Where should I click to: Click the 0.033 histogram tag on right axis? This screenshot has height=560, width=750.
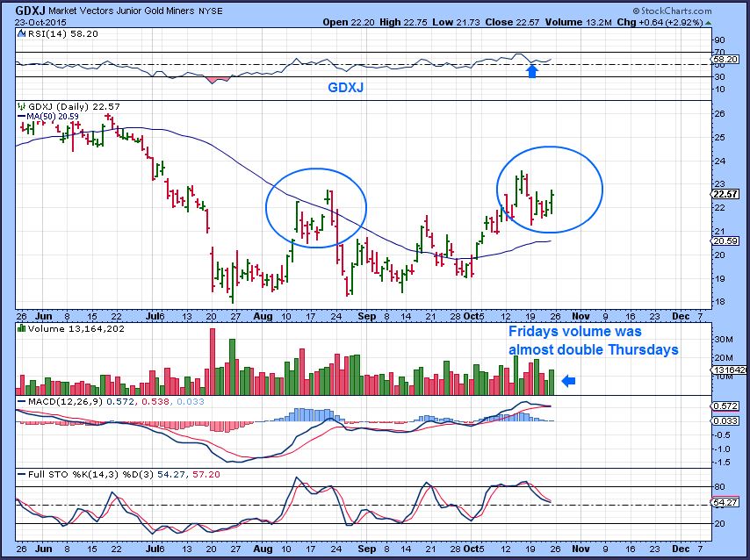(725, 420)
